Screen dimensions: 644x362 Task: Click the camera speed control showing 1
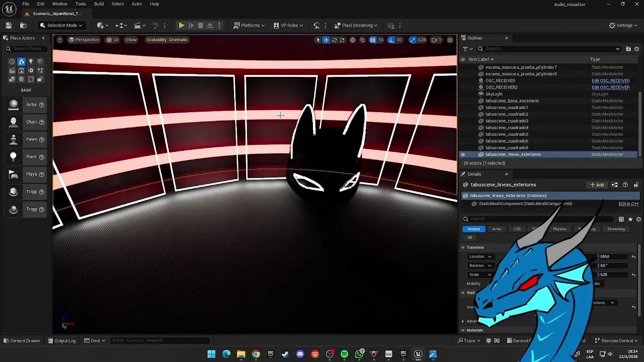tap(436, 40)
